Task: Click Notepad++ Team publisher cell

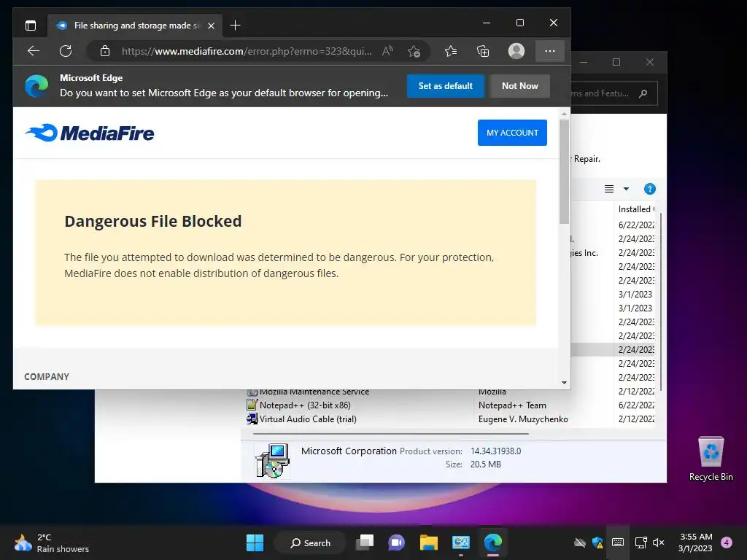Action: coord(512,405)
